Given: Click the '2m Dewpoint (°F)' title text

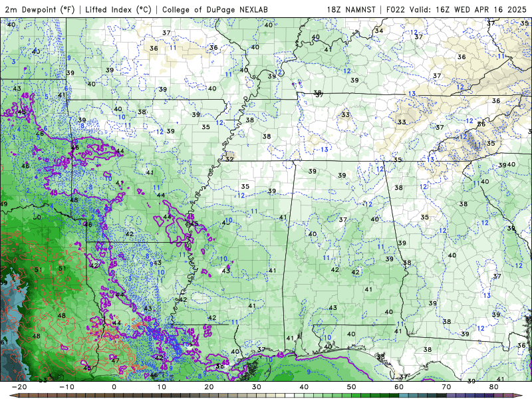Looking at the screenshot, I should [x=40, y=9].
